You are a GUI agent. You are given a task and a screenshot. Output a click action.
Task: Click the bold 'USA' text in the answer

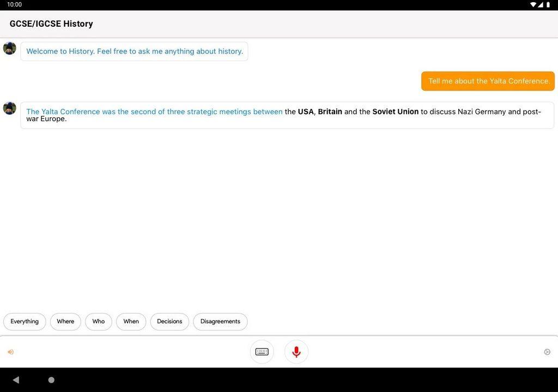[306, 111]
